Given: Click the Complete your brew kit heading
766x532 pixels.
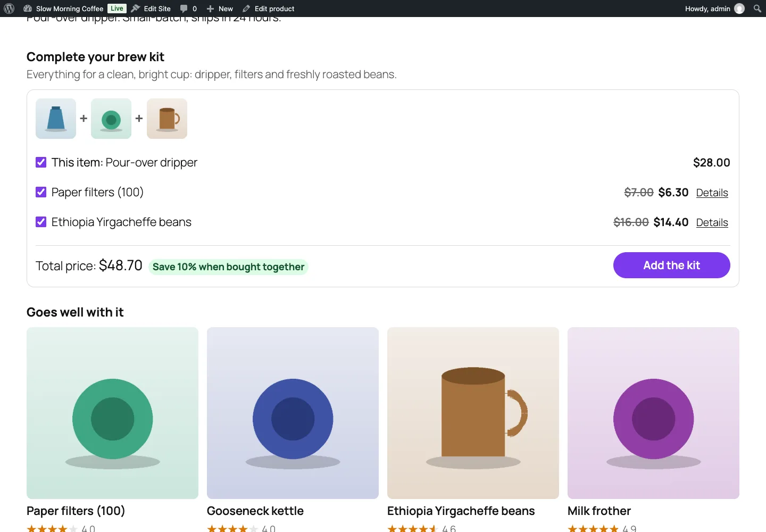Looking at the screenshot, I should click(95, 57).
